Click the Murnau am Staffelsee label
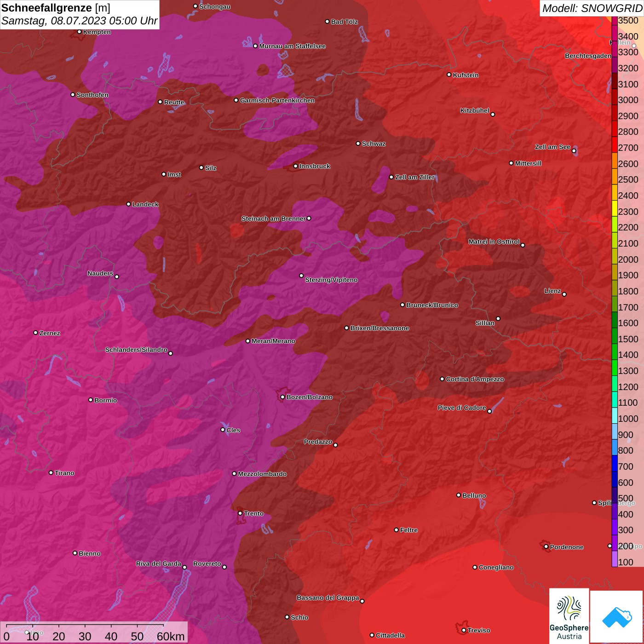644x644 pixels. 292,46
